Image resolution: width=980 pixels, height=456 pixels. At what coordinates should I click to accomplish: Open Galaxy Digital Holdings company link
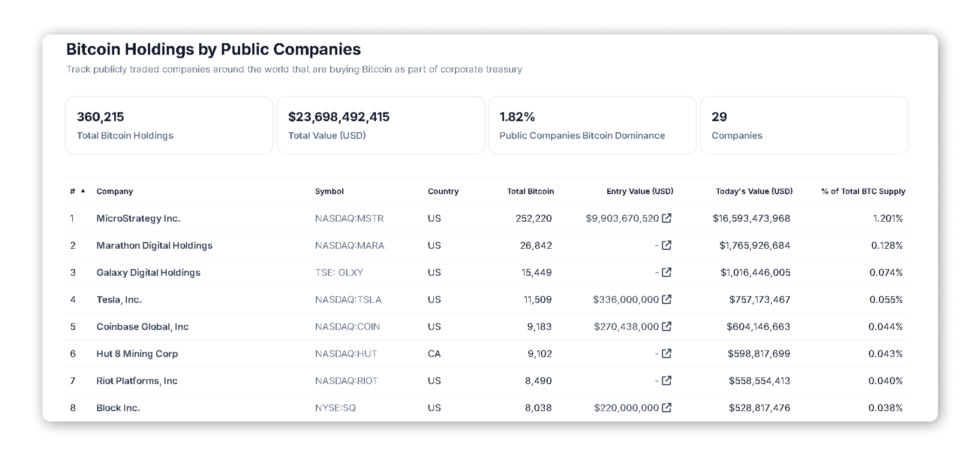(148, 273)
